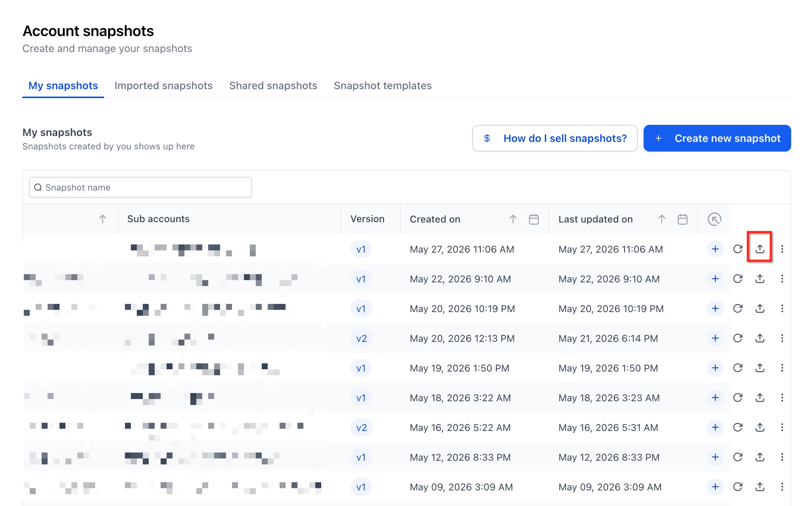
Task: Refresh the May 20 12:13 PM snapshot
Action: click(738, 338)
